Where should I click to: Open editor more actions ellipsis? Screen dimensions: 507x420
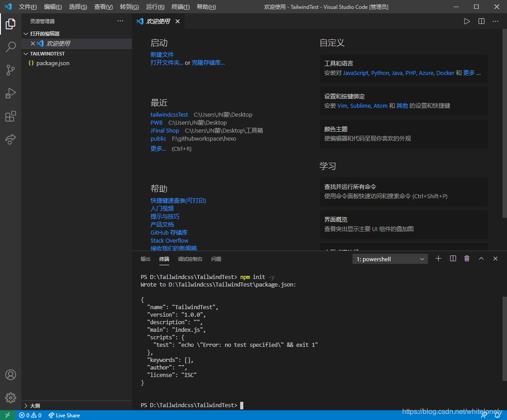pyautogui.click(x=495, y=21)
